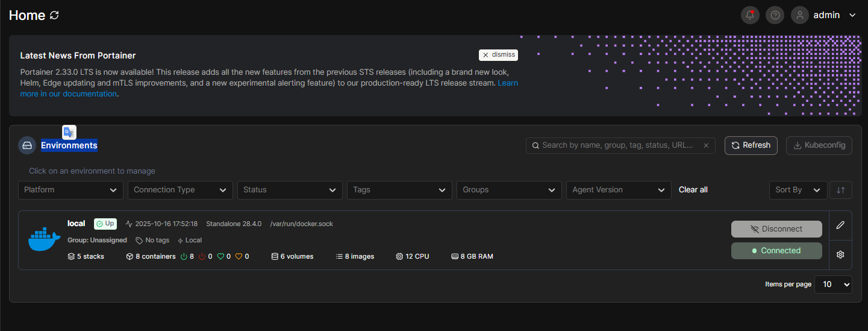Open the notifications bell icon
This screenshot has width=868, height=331.
[x=750, y=15]
